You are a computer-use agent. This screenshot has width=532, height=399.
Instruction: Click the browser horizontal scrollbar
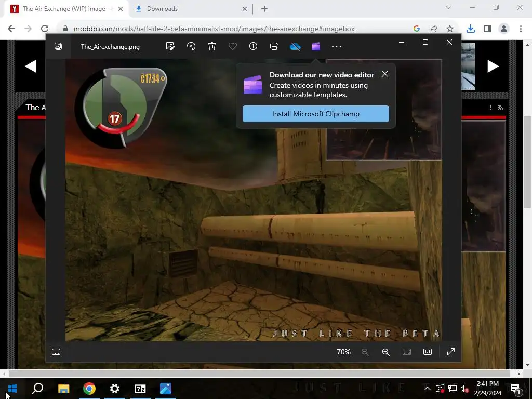(260, 374)
